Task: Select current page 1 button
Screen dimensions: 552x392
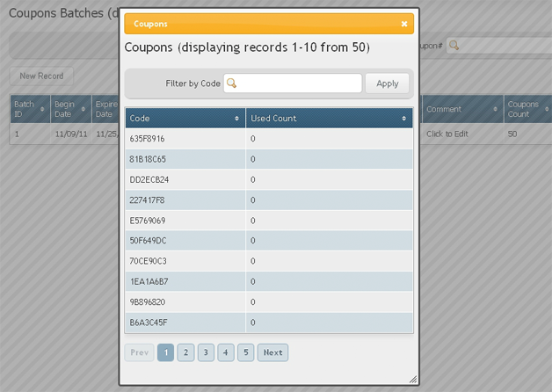Action: [165, 352]
